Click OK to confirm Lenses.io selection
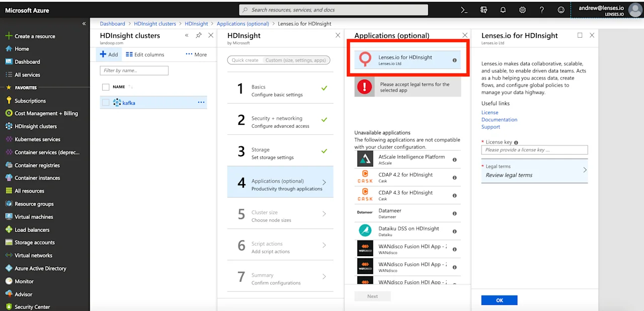Screen dimensions: 644x311 pos(499,300)
